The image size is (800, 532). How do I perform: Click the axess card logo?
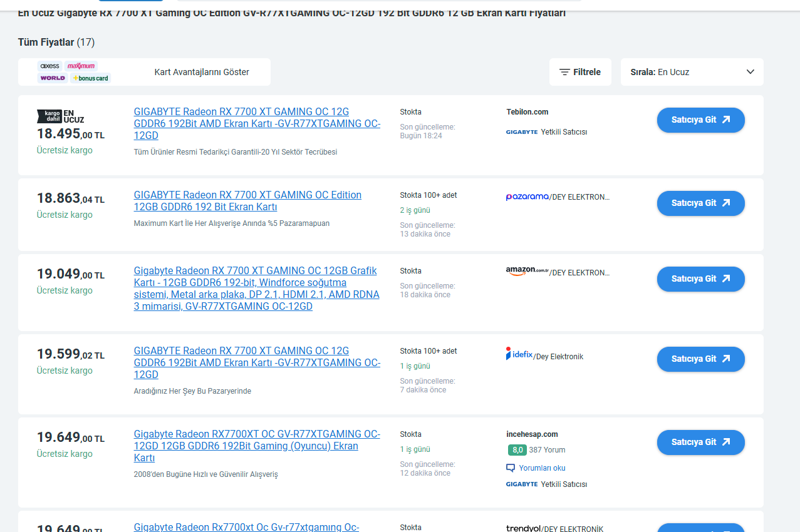click(49, 66)
